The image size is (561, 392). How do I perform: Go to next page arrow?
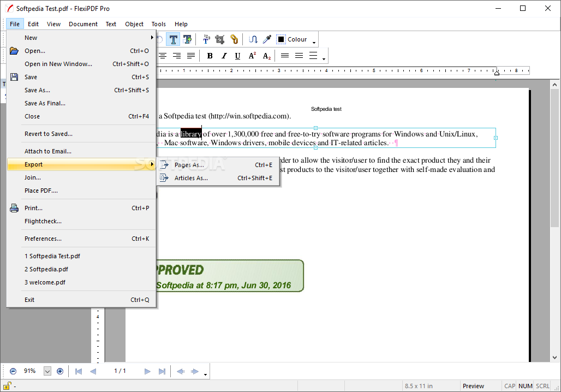[147, 371]
